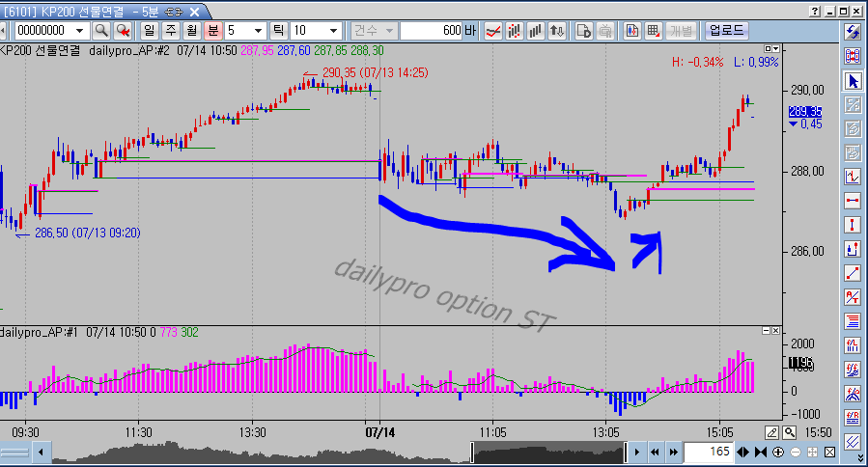Expand the minute interval dropdown showing 5
The image size is (868, 467).
point(258,31)
